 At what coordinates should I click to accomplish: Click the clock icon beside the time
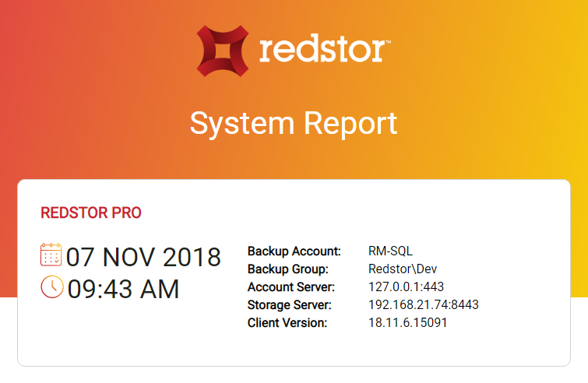[x=52, y=287]
